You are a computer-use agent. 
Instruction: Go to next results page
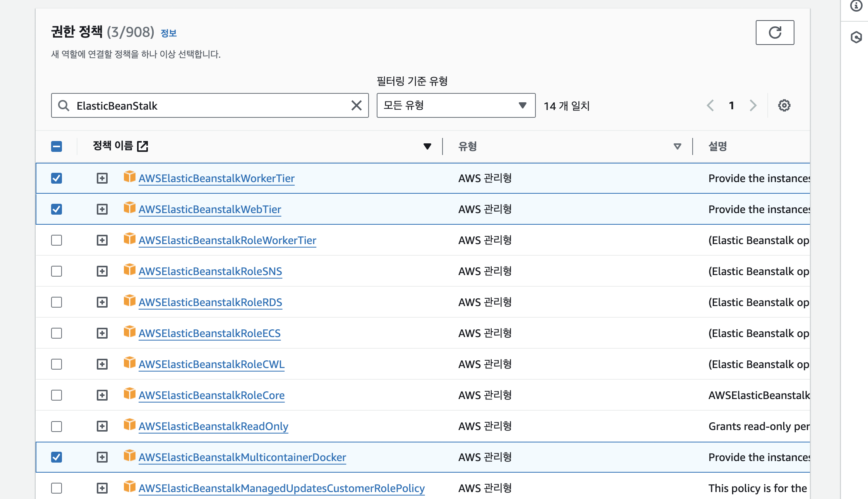tap(753, 105)
